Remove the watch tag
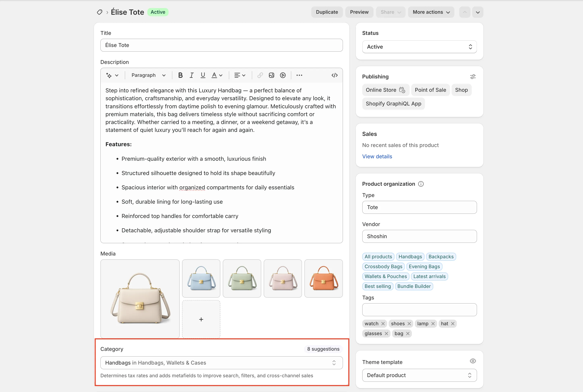The image size is (583, 392). [x=383, y=324]
